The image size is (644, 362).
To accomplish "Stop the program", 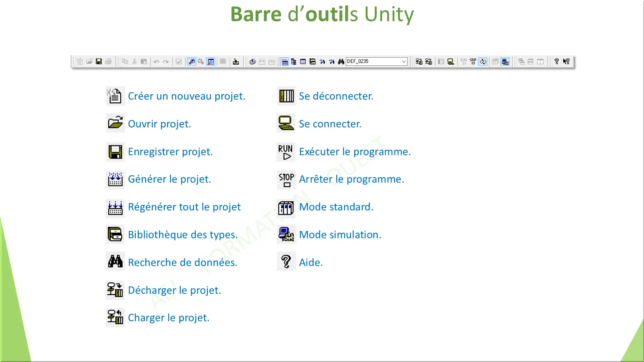I will point(473,61).
